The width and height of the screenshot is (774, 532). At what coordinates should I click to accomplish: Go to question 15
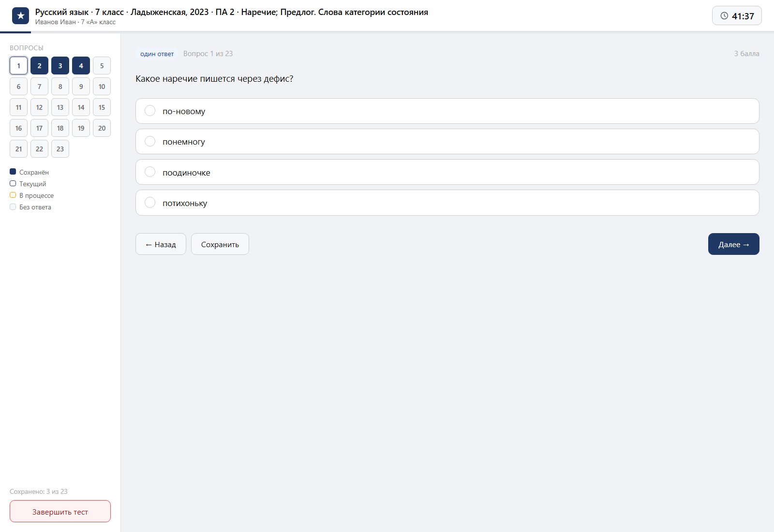(x=102, y=107)
